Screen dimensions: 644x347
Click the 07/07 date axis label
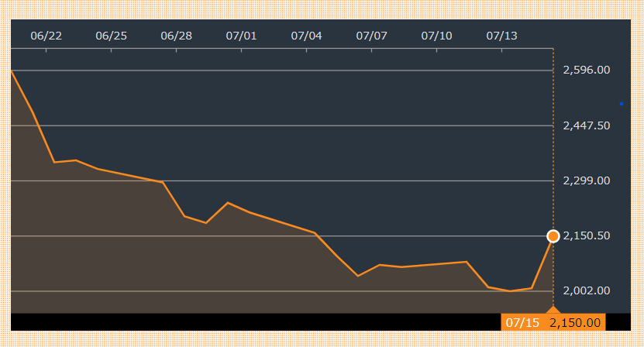(x=372, y=36)
